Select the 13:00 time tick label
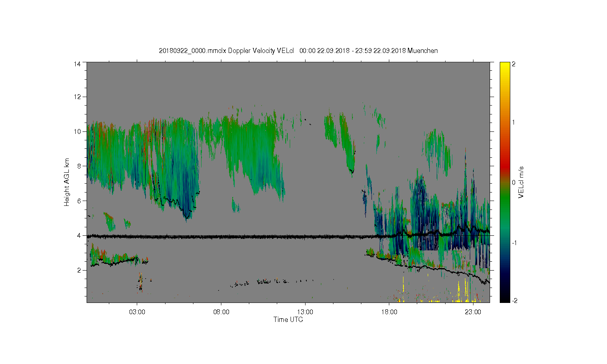Image resolution: width=607 pixels, height=364 pixels. click(x=305, y=312)
